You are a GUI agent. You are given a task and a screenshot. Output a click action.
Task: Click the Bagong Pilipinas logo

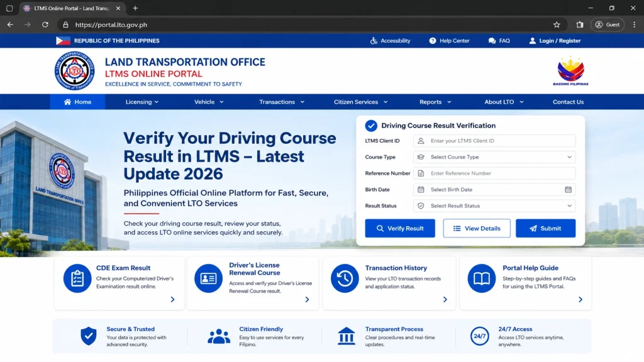coord(570,70)
